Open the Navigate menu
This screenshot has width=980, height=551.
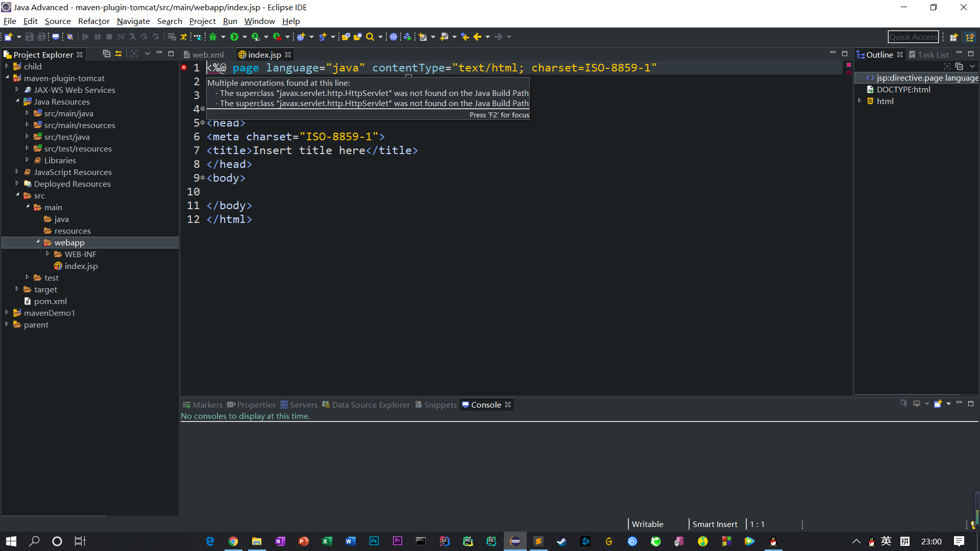[133, 21]
